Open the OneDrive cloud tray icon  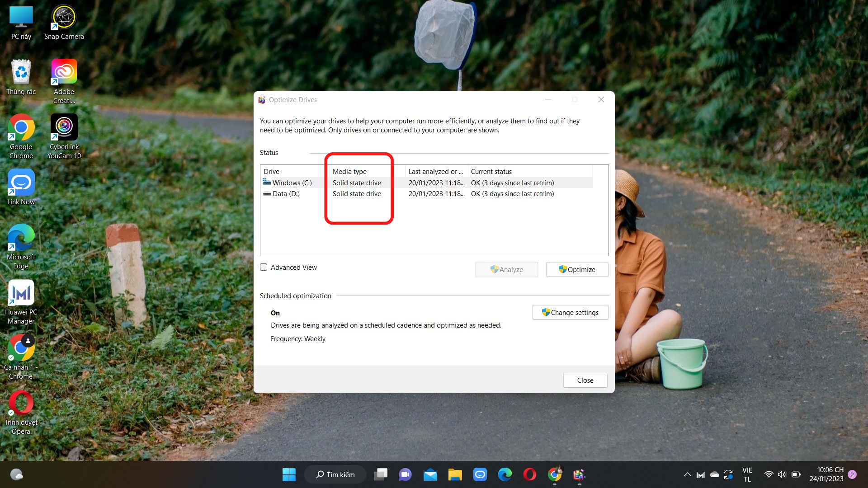(715, 474)
